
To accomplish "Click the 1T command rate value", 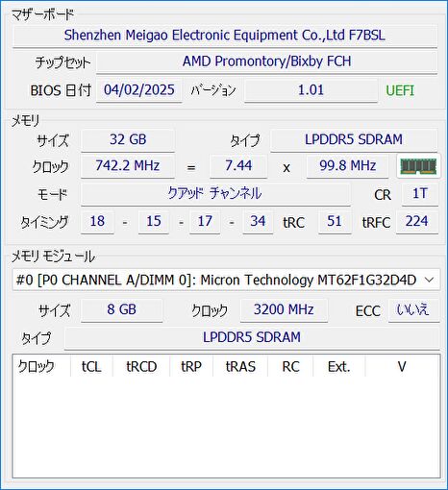I will 420,193.
